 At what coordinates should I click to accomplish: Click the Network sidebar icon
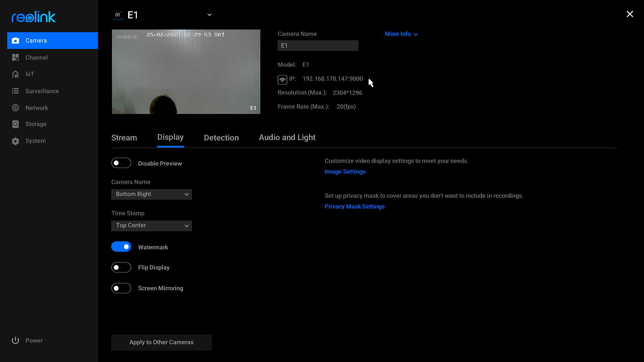coord(15,107)
